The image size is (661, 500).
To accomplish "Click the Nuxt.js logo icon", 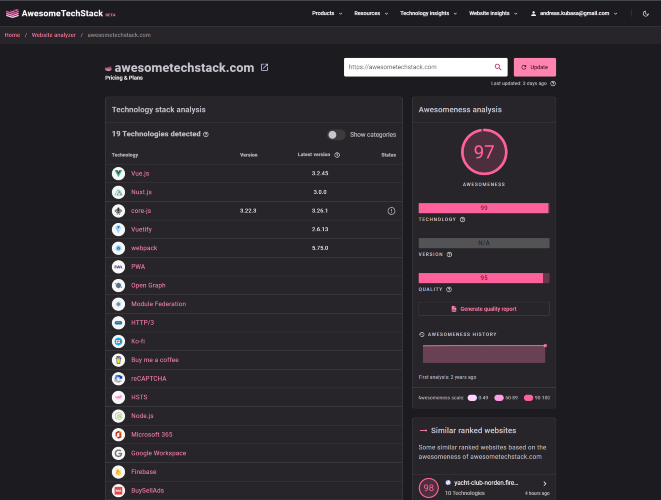I will coord(118,192).
